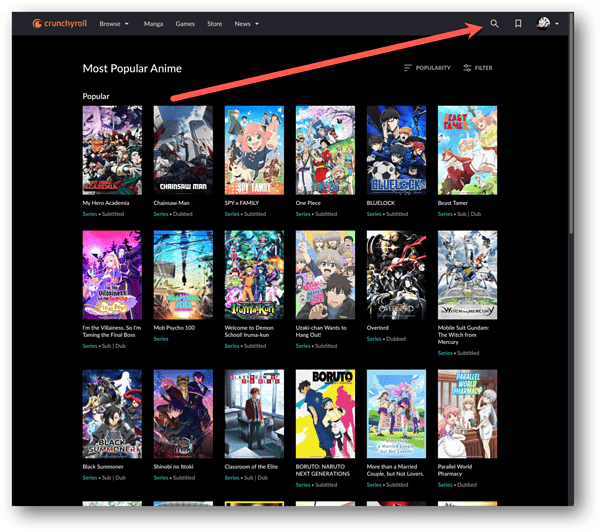Image resolution: width=600 pixels, height=532 pixels.
Task: Open More than a Married Couple poster
Action: point(396,414)
